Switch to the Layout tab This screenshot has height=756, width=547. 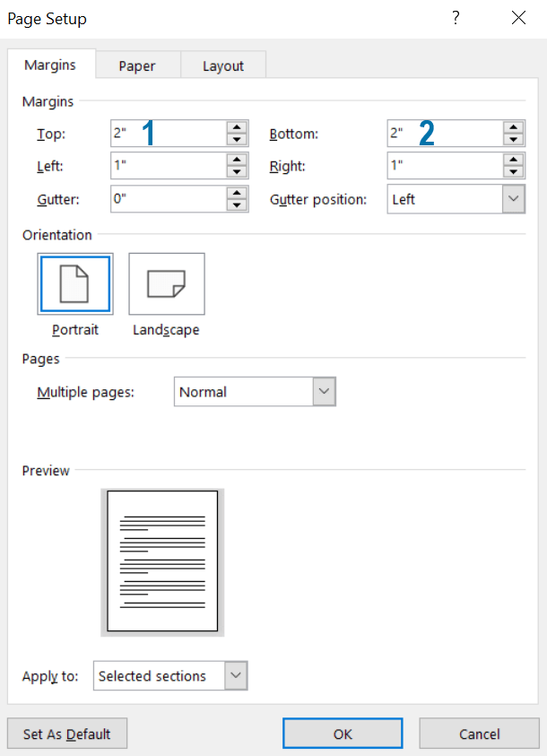pyautogui.click(x=223, y=65)
